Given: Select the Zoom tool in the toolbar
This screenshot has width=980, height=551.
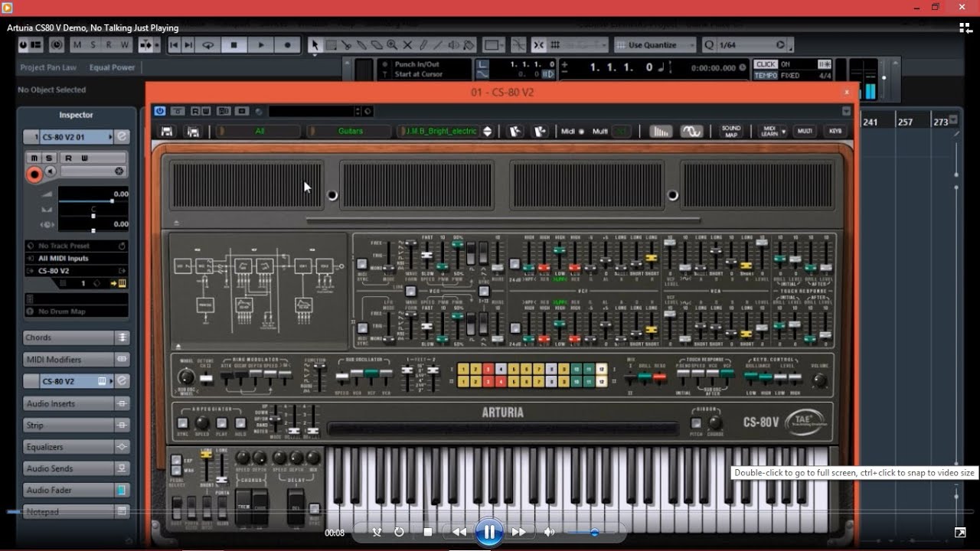Looking at the screenshot, I should (x=392, y=45).
